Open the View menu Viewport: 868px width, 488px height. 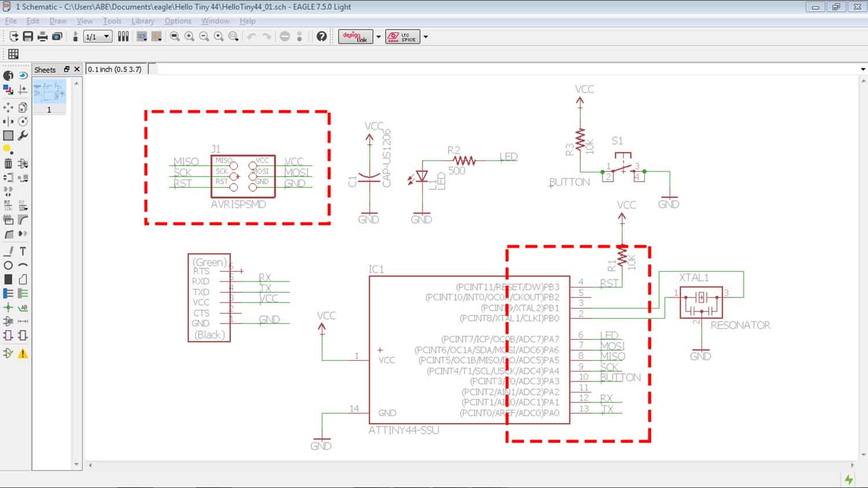84,21
